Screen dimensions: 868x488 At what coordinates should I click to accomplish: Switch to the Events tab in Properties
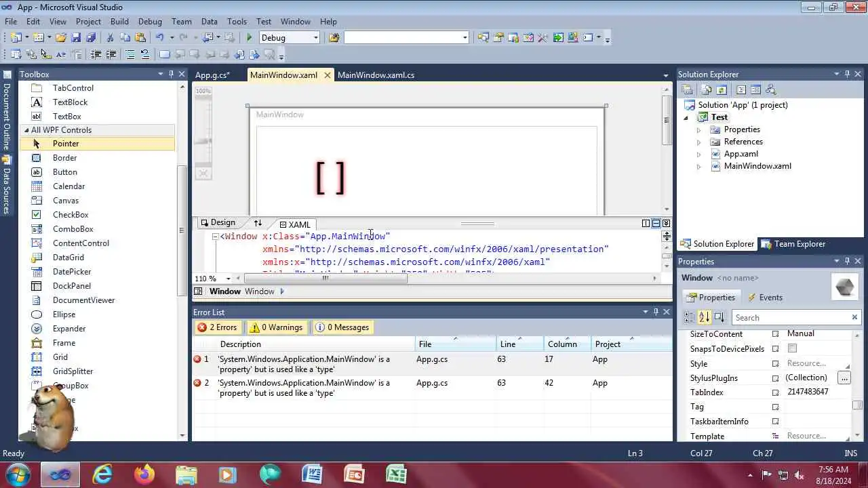point(765,298)
